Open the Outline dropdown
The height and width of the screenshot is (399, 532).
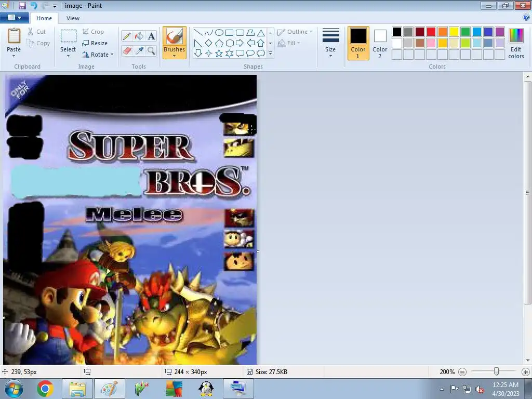pyautogui.click(x=295, y=32)
